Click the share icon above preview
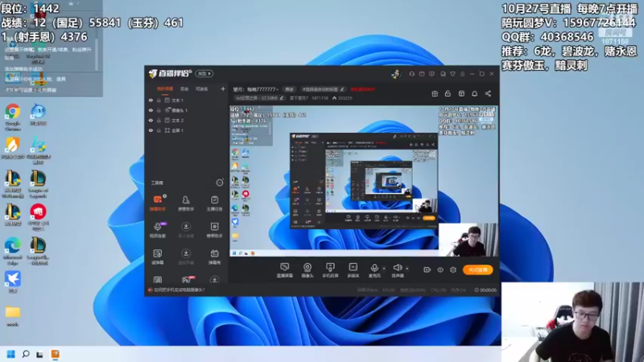 (x=488, y=93)
